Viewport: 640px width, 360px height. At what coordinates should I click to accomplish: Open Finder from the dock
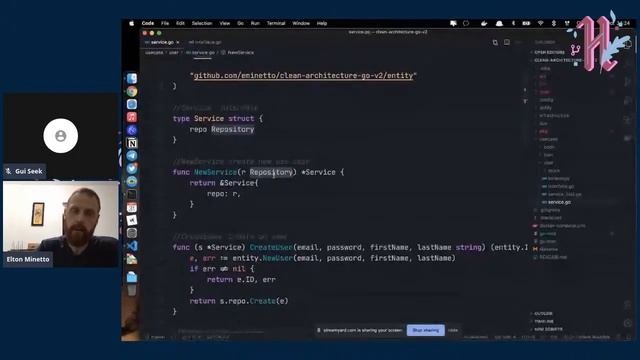132,78
